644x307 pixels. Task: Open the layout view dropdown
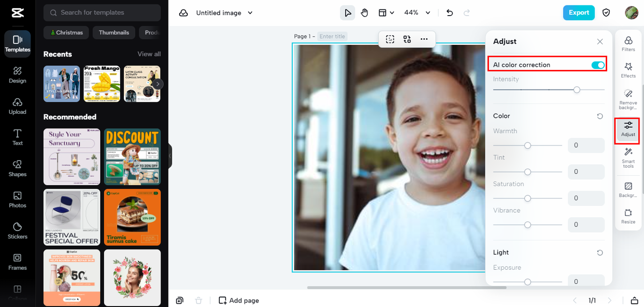click(x=386, y=13)
